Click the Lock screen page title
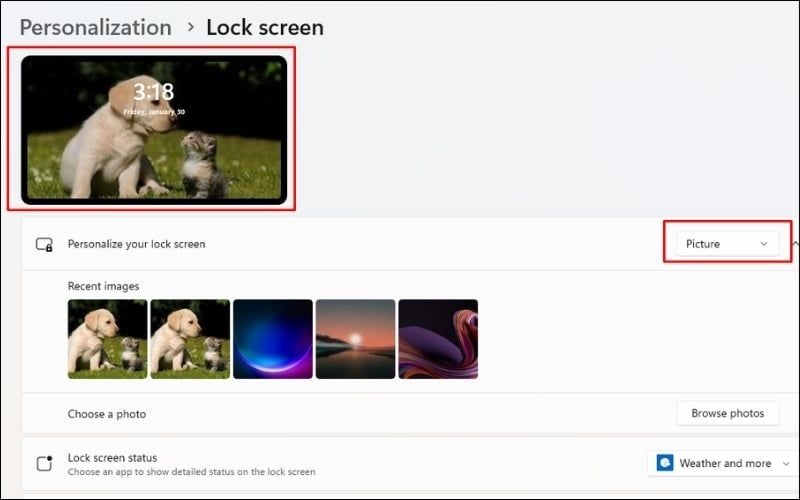 [x=264, y=27]
